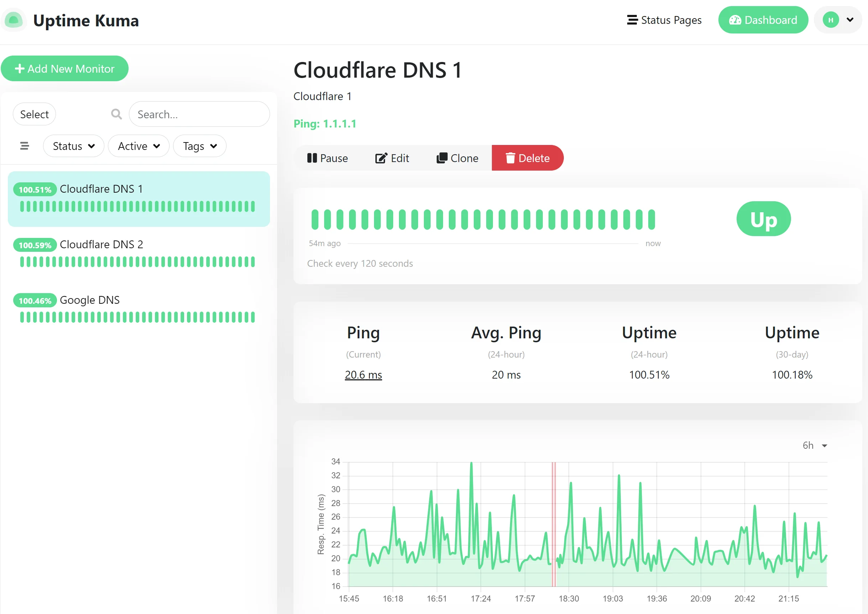Click inside the Search monitors field
868x614 pixels.
click(x=199, y=114)
